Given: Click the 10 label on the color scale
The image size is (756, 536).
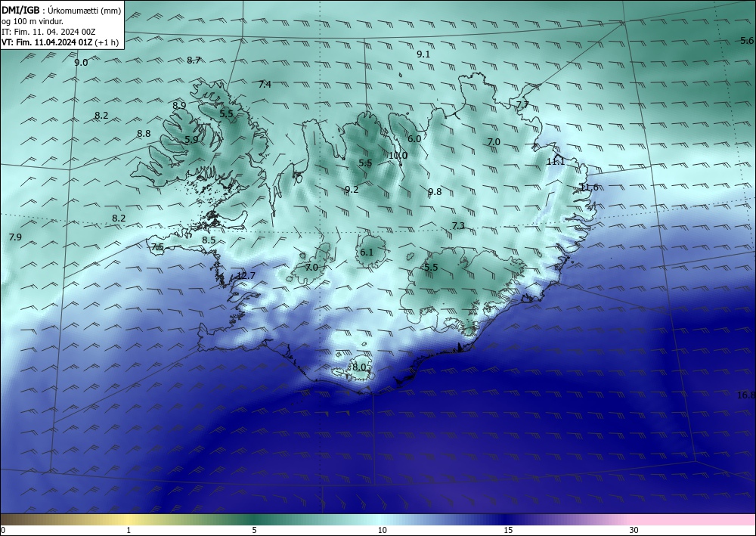Looking at the screenshot, I should [383, 531].
